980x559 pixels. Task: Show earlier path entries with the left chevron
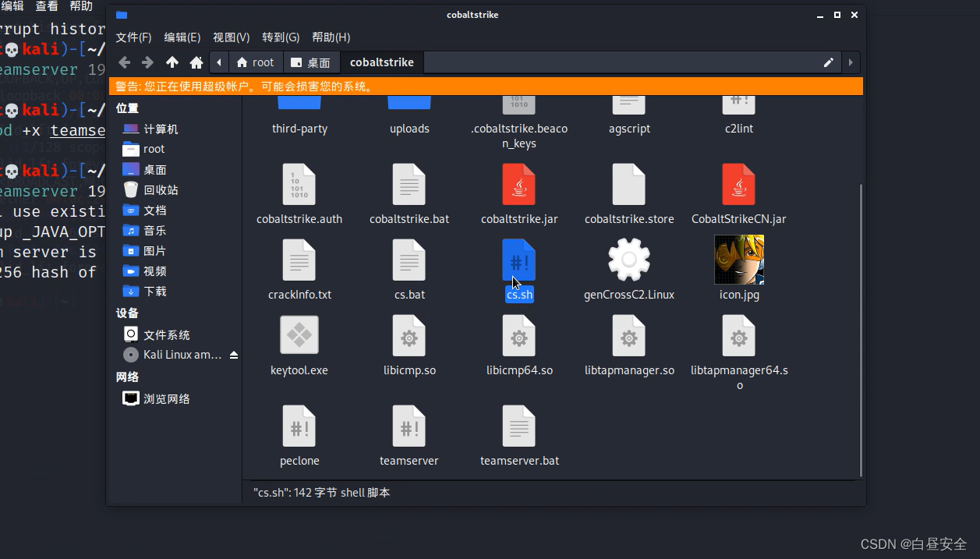pyautogui.click(x=219, y=62)
